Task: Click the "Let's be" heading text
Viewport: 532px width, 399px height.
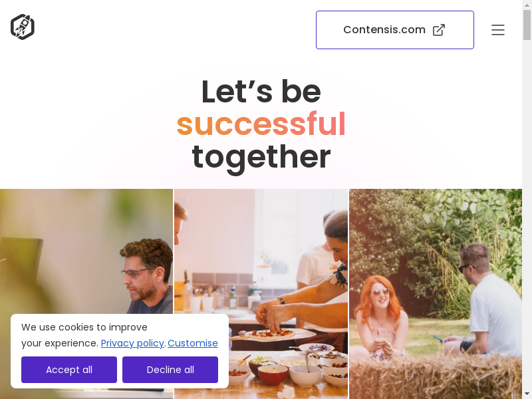Action: click(x=261, y=92)
